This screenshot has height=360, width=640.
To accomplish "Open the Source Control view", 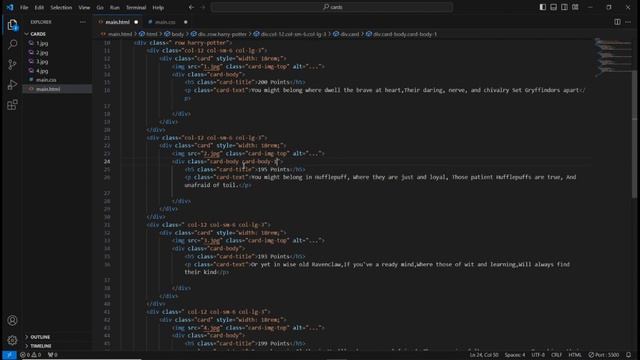I will pos(12,64).
